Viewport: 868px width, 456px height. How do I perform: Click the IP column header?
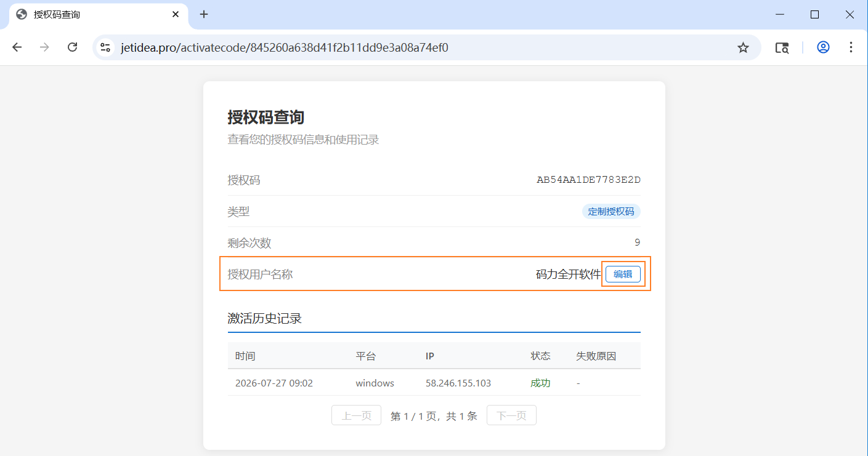(x=430, y=356)
